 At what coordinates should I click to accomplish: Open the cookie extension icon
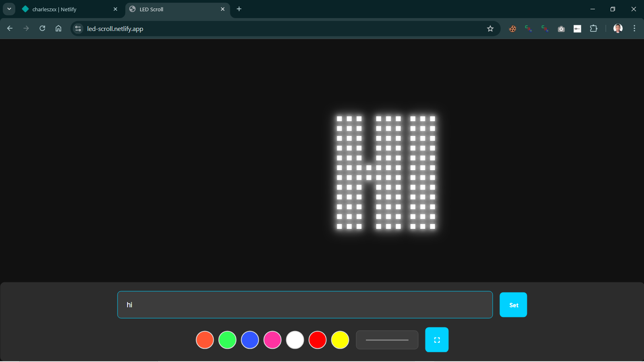pyautogui.click(x=512, y=29)
